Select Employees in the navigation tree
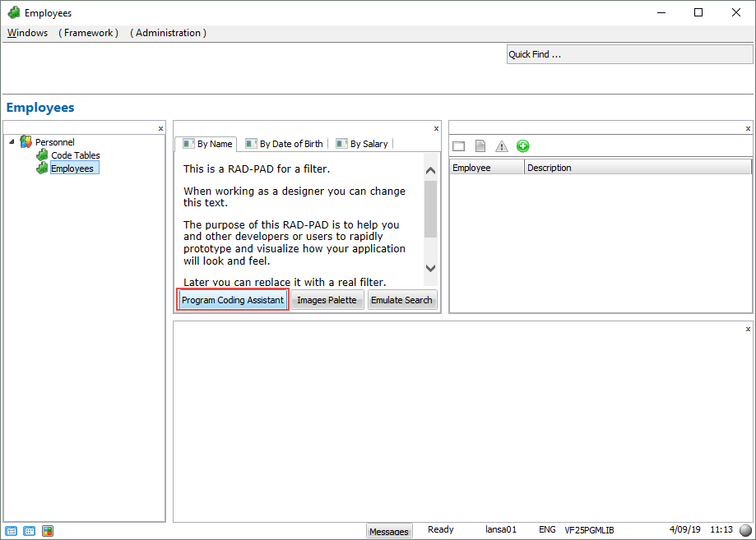The image size is (756, 540). [x=72, y=168]
